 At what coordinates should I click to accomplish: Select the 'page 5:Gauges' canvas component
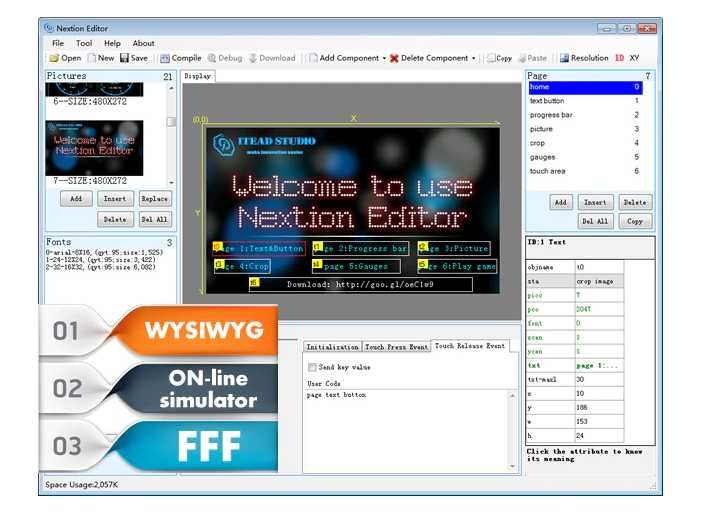point(356,266)
